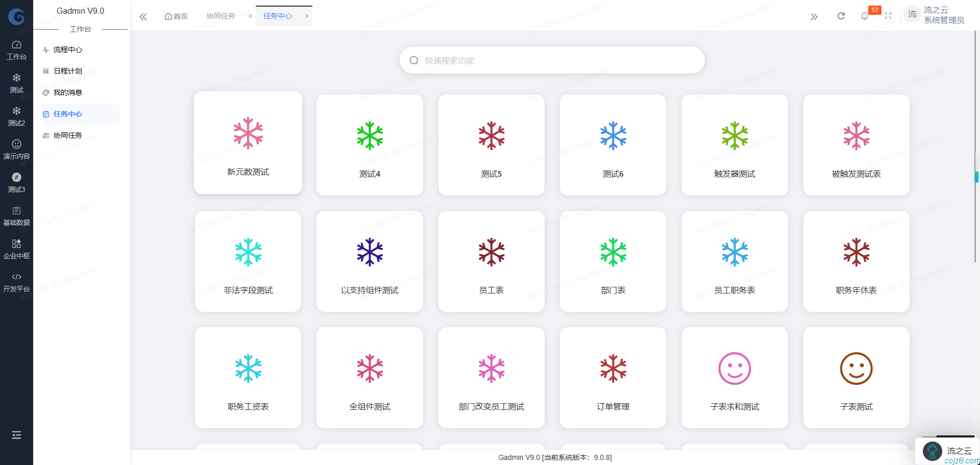Open the 开发平台 sidebar icon

pos(16,282)
